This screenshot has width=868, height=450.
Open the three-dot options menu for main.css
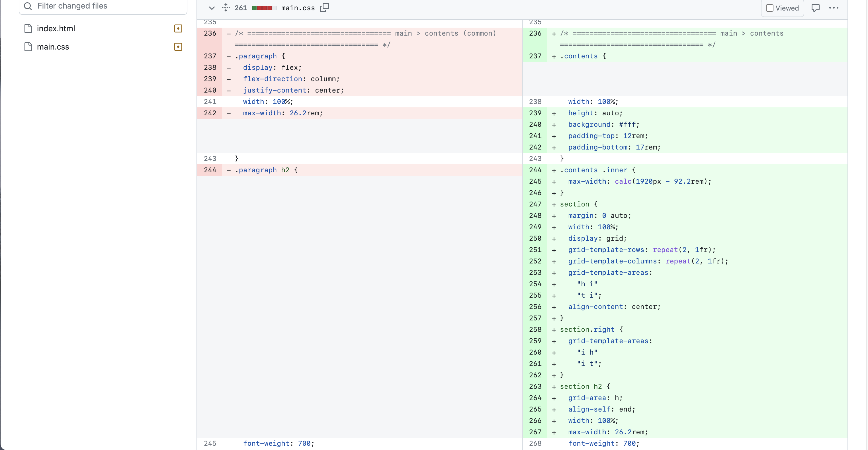834,8
